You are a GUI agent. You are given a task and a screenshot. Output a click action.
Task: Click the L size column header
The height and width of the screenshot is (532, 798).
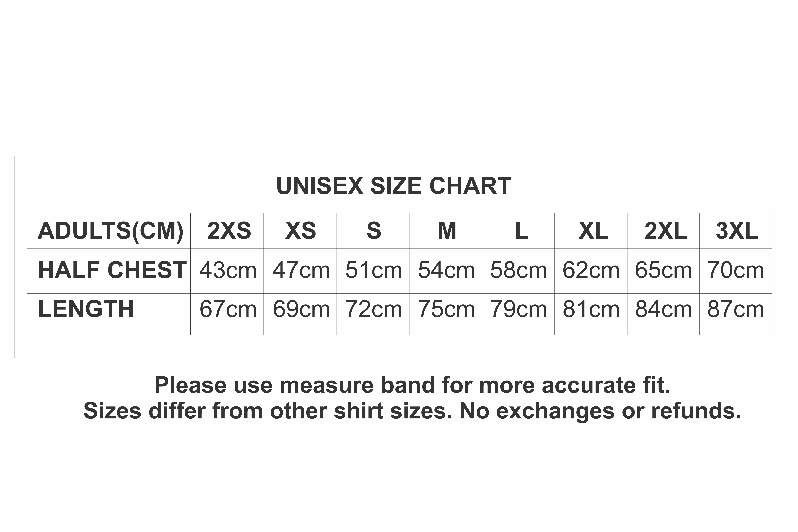tap(518, 231)
